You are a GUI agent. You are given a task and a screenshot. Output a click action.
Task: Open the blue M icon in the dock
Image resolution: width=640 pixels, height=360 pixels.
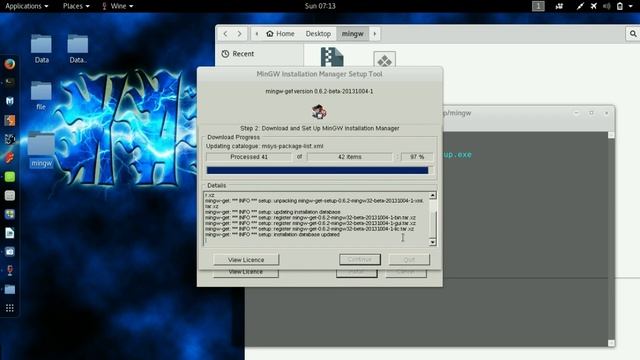[10, 101]
